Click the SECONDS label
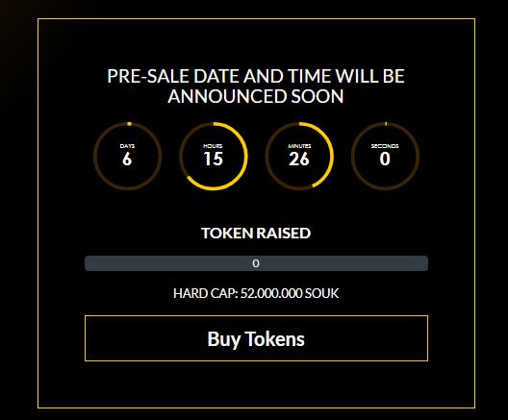Viewport: 508px width, 420px height. click(385, 146)
